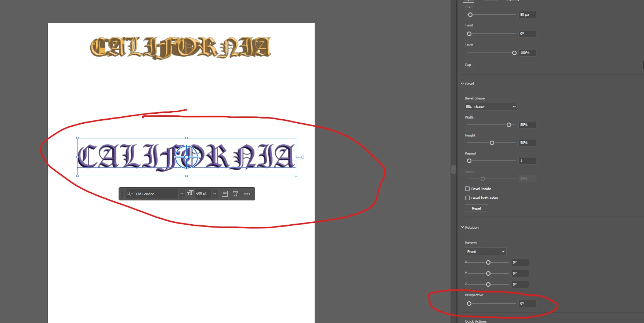Click the Repeat value 1 input field
The image size is (644, 323).
click(527, 161)
